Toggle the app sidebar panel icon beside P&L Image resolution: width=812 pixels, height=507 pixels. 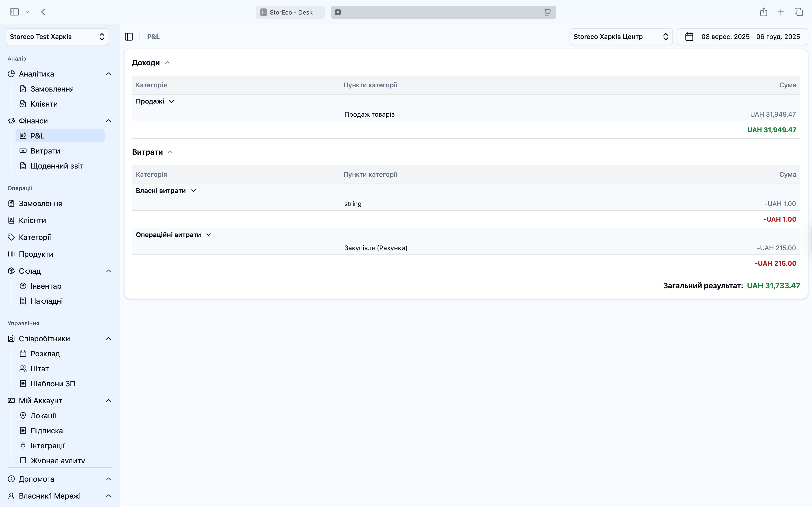click(x=129, y=37)
